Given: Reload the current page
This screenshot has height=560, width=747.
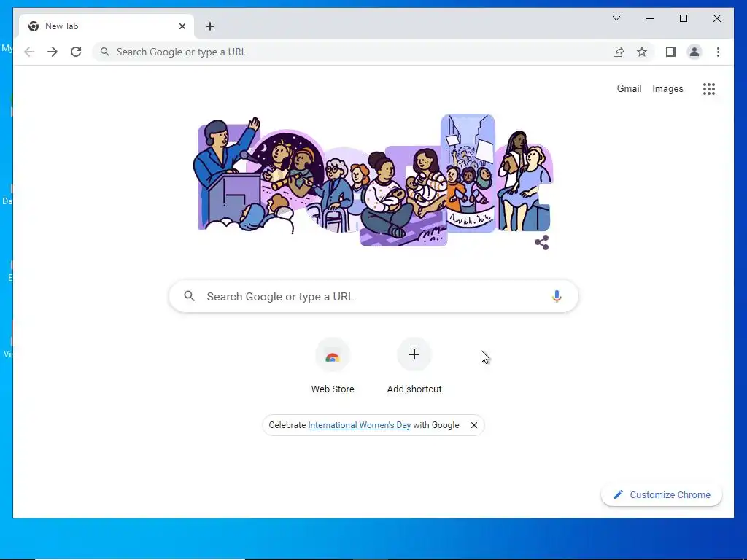Looking at the screenshot, I should tap(76, 52).
